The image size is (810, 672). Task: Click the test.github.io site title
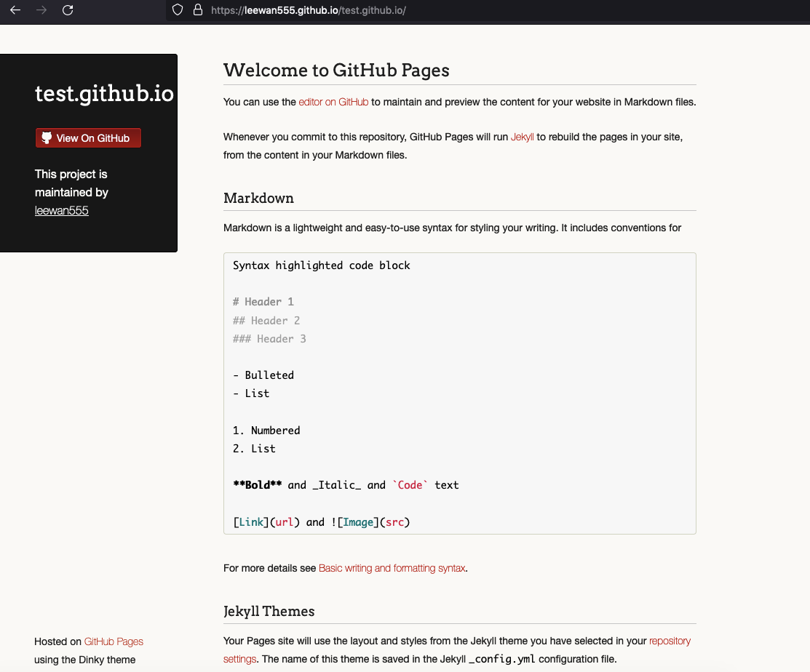point(104,93)
